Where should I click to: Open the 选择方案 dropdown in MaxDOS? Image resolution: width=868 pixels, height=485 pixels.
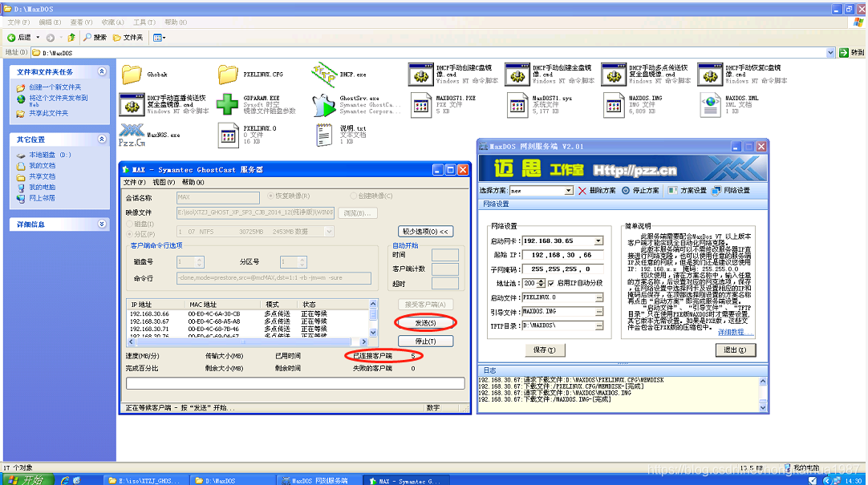(569, 190)
